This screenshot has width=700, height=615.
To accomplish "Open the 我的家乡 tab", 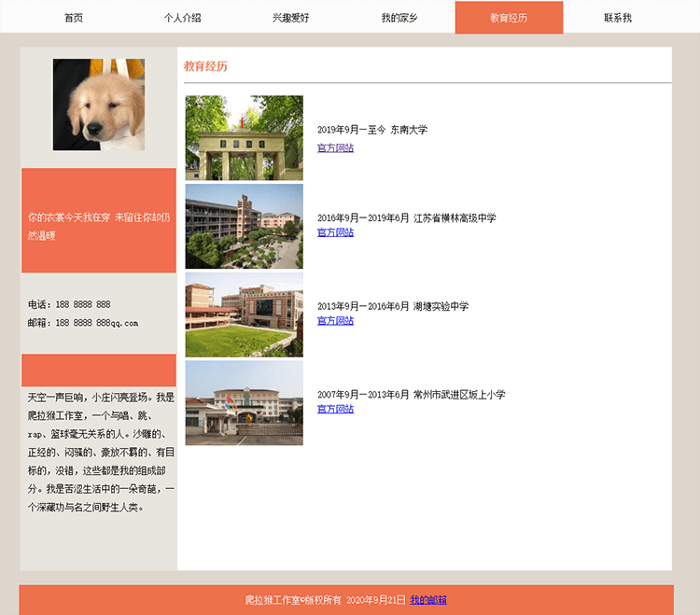I will 399,18.
